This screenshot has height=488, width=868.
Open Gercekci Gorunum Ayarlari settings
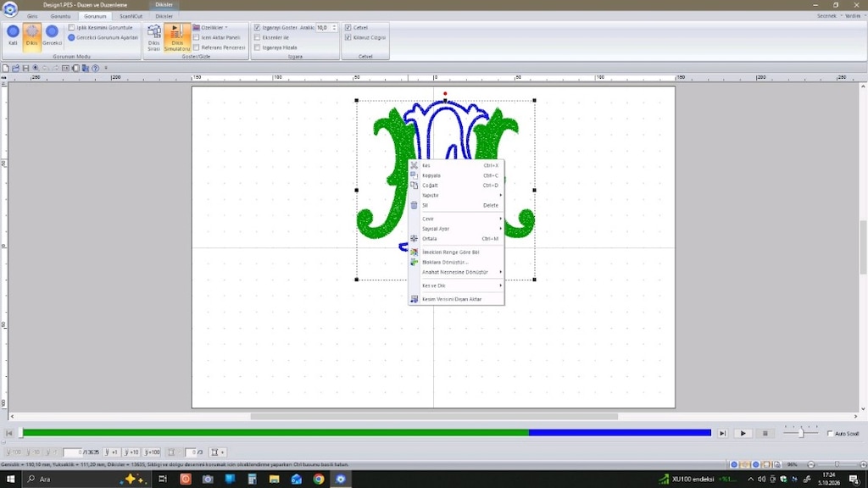pyautogui.click(x=103, y=37)
